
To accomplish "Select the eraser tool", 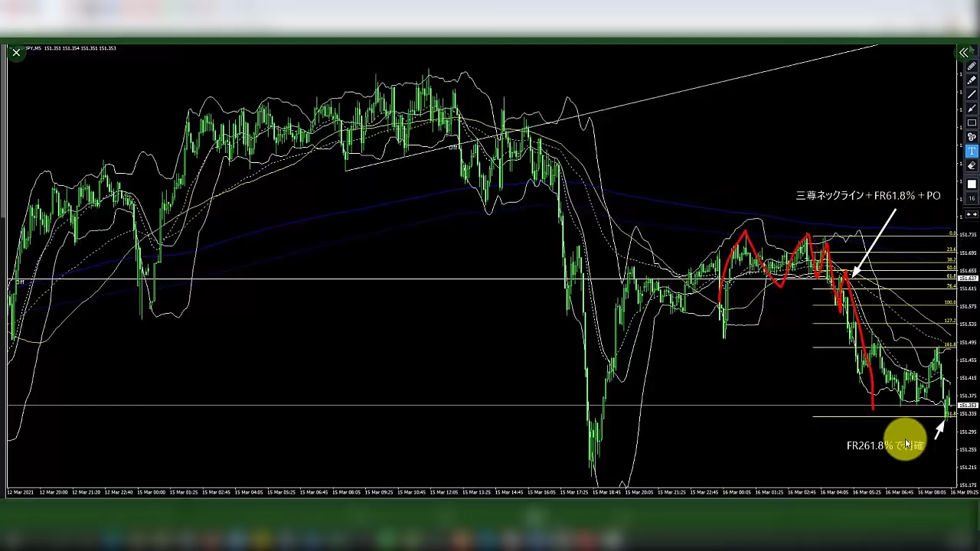I will tap(972, 165).
